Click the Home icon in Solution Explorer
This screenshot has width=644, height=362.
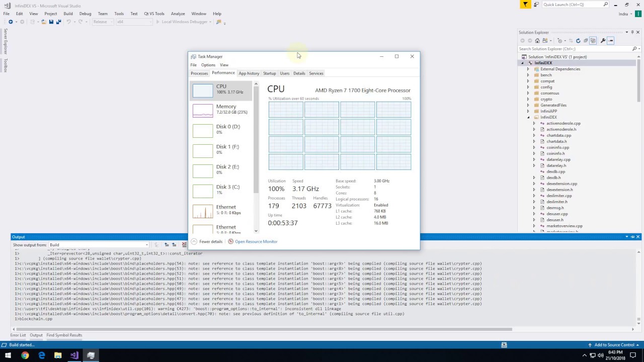(537, 41)
